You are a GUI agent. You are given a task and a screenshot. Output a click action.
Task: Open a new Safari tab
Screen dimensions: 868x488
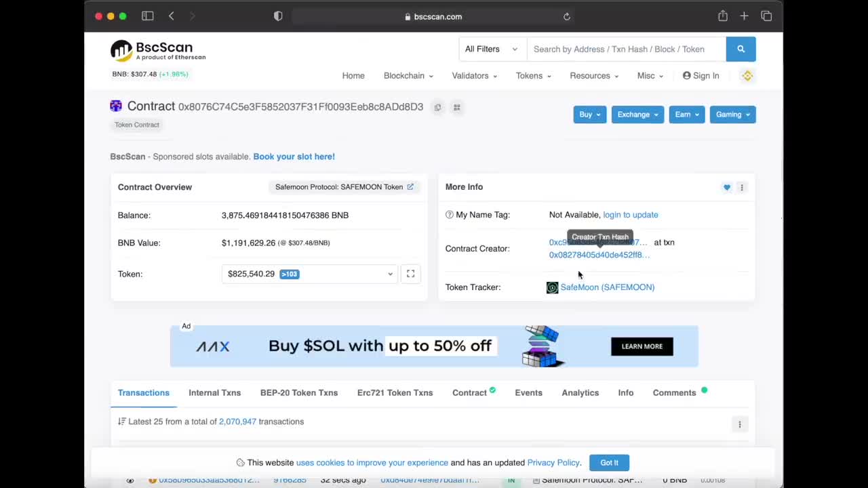pos(744,16)
